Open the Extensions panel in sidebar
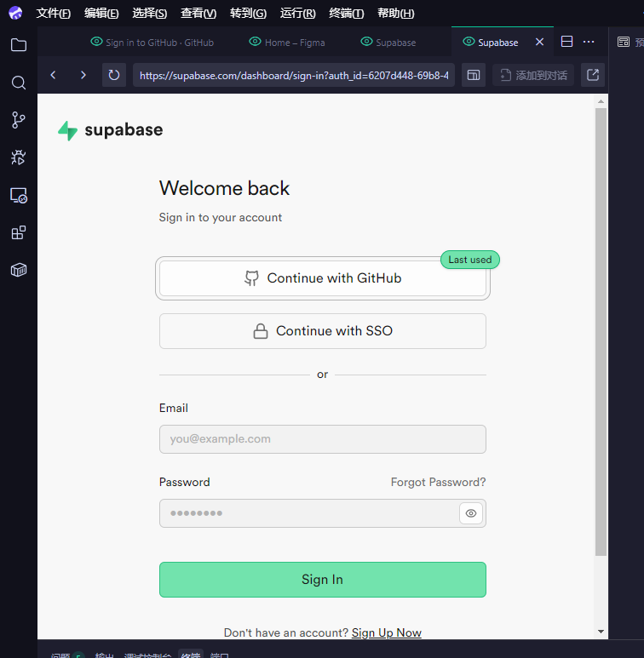644x658 pixels. point(18,232)
